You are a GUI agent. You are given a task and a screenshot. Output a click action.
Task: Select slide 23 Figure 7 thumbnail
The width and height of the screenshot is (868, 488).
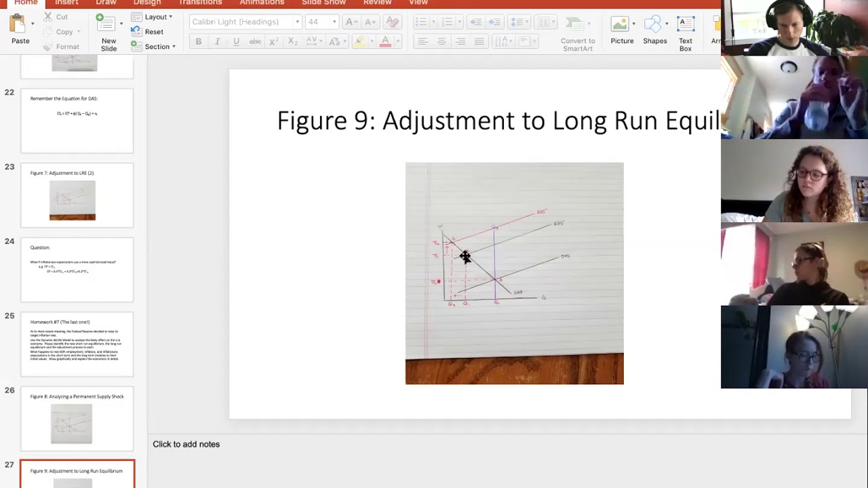(x=77, y=195)
